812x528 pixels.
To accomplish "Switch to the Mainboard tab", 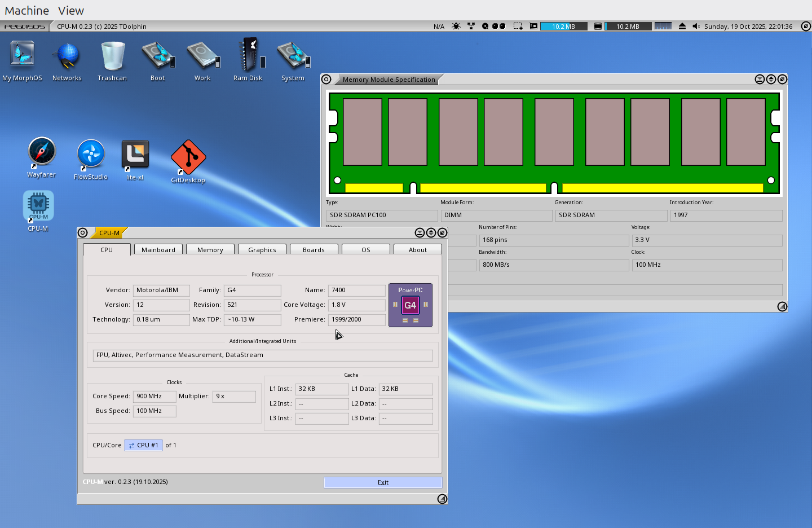I will [x=158, y=250].
